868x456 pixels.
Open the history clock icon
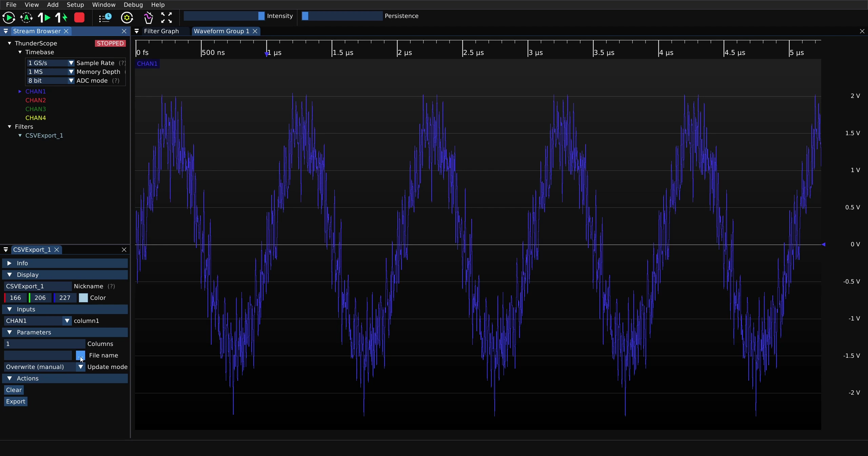[x=105, y=18]
